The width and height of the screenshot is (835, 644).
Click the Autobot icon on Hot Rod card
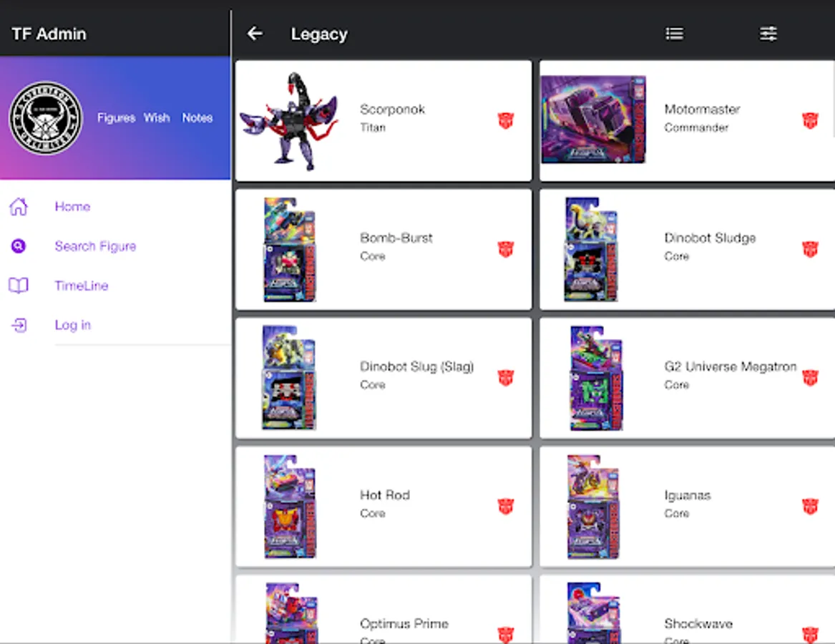(x=506, y=506)
